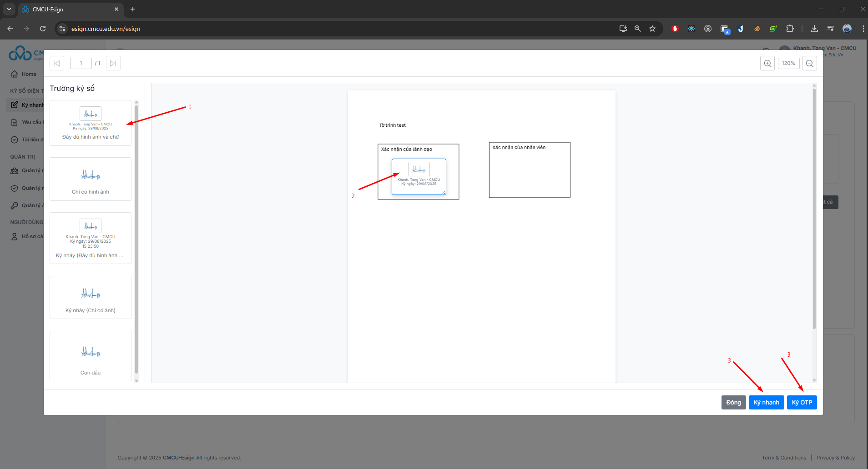Select the 'Đầy đủ hình ảnh và chữ' signature

coord(91,123)
